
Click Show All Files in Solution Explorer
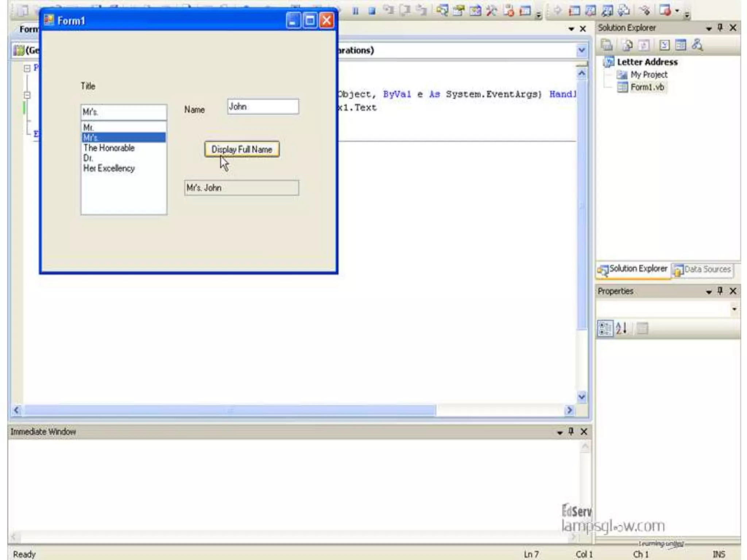pos(628,45)
